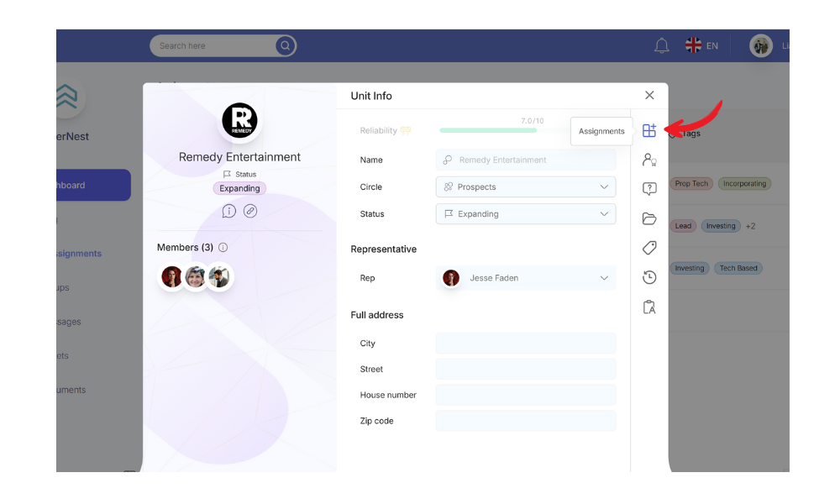The width and height of the screenshot is (840, 504).
Task: Click the Members (3) heading
Action: pyautogui.click(x=185, y=248)
